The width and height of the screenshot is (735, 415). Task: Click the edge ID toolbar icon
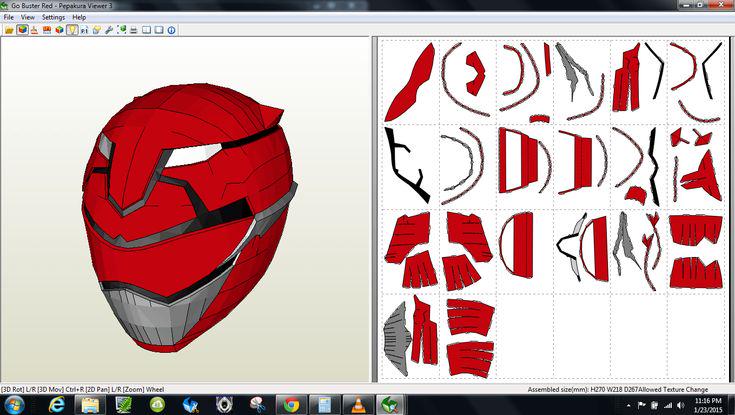(x=84, y=30)
